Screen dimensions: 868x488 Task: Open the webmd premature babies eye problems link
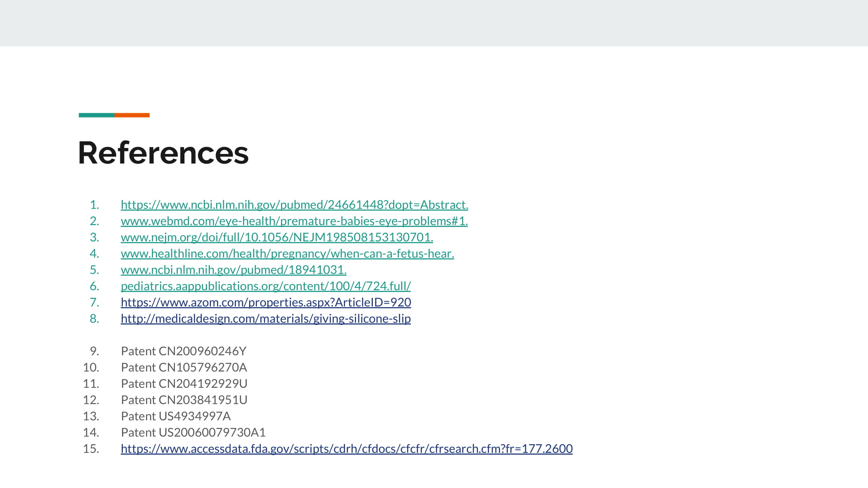pyautogui.click(x=294, y=221)
